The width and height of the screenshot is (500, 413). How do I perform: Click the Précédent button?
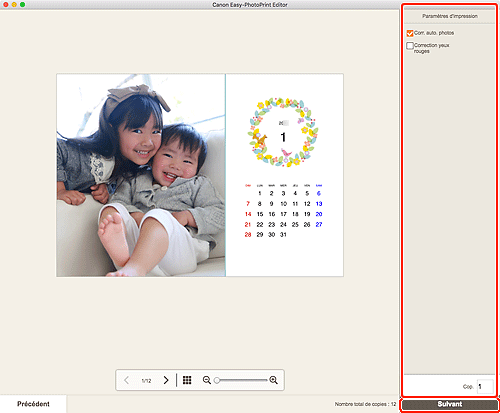pos(33,404)
